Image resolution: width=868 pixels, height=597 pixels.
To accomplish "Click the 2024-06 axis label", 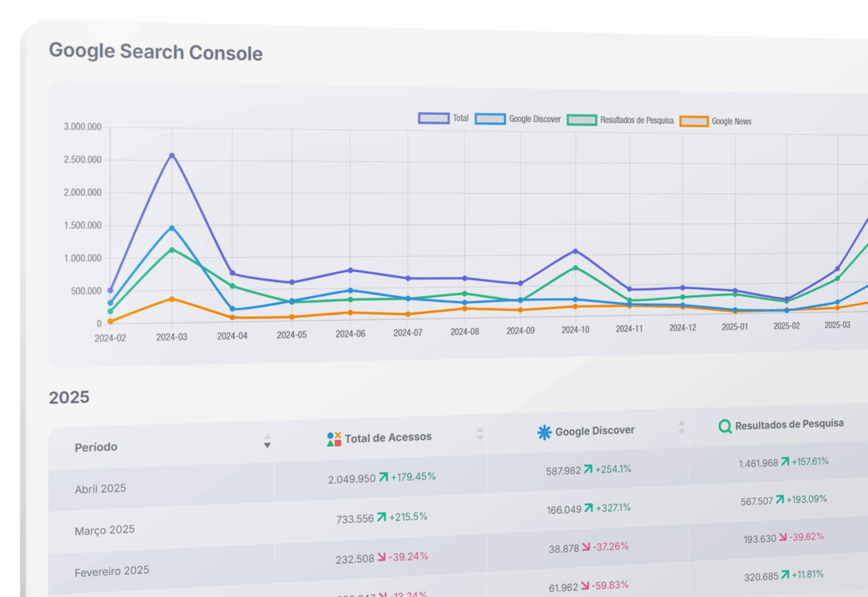I will [x=350, y=334].
